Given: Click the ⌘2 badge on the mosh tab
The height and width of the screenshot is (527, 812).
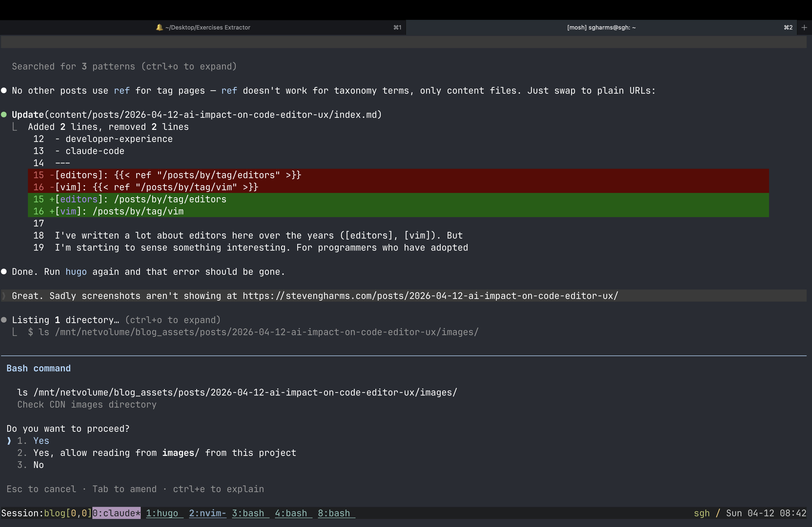Looking at the screenshot, I should (x=788, y=27).
